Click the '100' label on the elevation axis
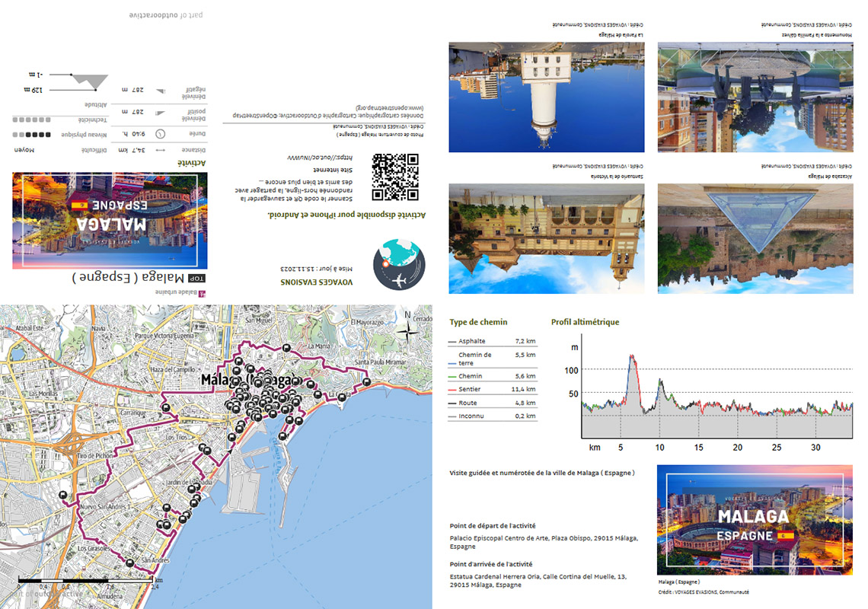Viewport: 868px width, 609px height. coord(571,371)
